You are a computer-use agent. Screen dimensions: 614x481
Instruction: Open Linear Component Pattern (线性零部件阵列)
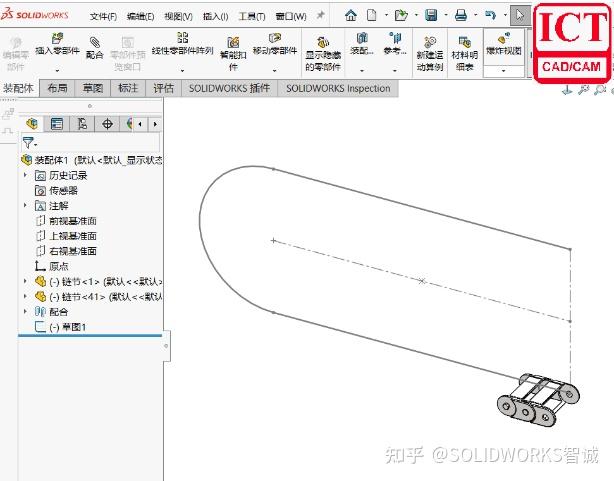coord(182,44)
